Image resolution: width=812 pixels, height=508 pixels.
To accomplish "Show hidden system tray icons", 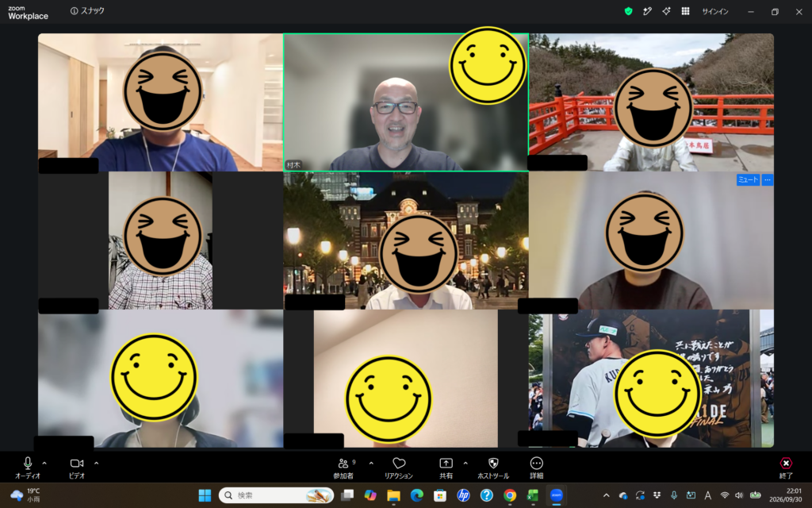I will tap(607, 495).
